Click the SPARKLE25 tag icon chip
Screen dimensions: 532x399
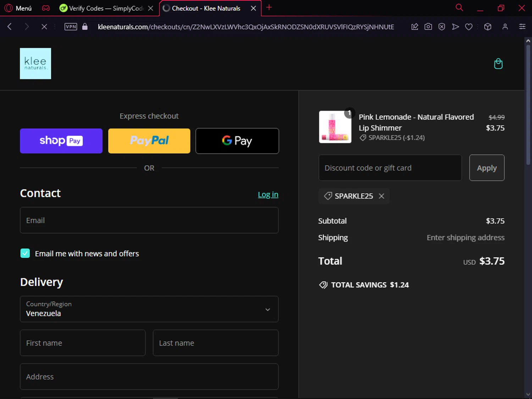point(328,196)
